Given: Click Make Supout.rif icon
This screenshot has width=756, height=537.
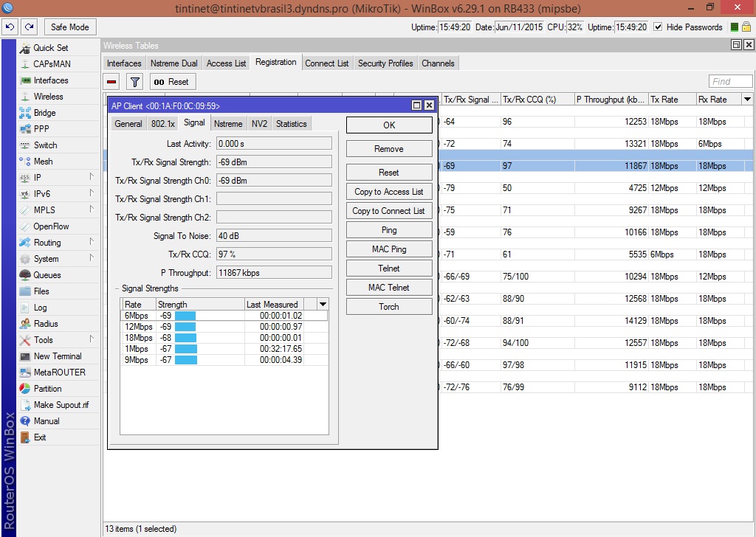Looking at the screenshot, I should pos(25,405).
